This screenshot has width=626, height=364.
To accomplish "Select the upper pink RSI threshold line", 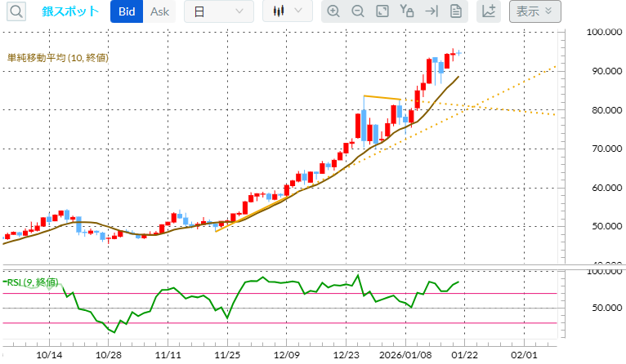I will [x=279, y=294].
